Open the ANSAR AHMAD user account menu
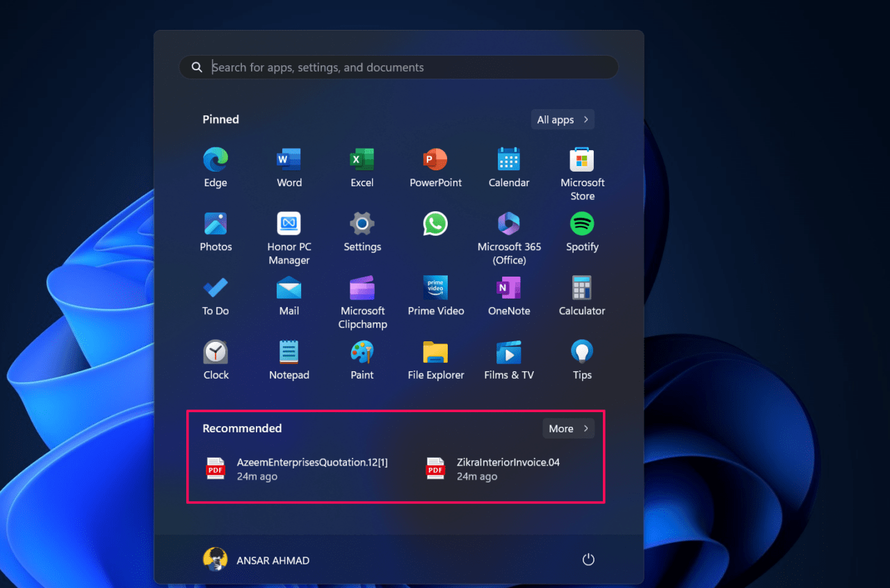Image resolution: width=890 pixels, height=588 pixels. [x=256, y=560]
